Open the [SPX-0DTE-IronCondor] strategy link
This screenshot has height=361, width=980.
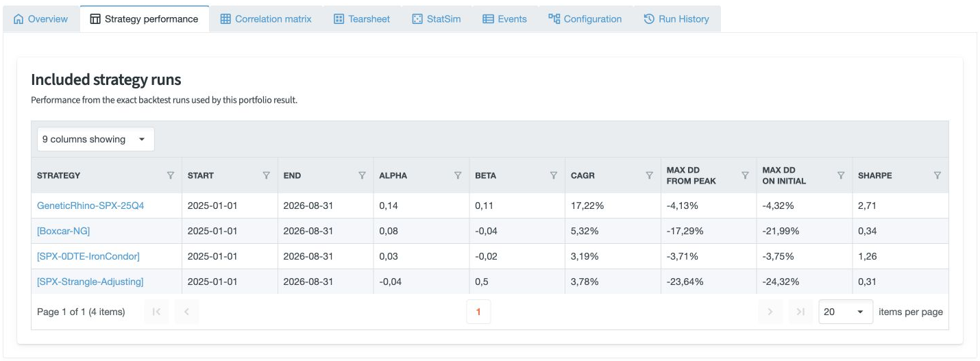coord(88,256)
